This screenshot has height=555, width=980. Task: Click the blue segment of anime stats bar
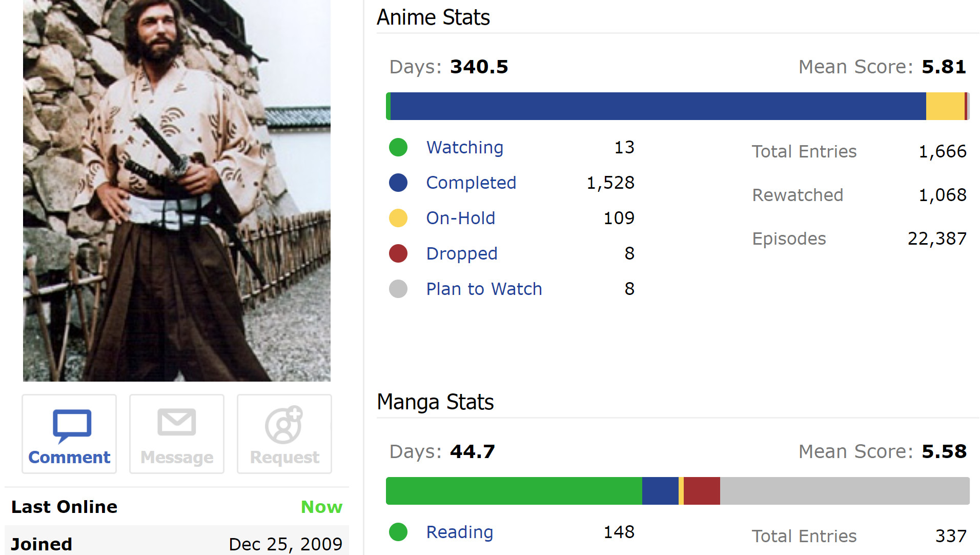click(x=658, y=107)
